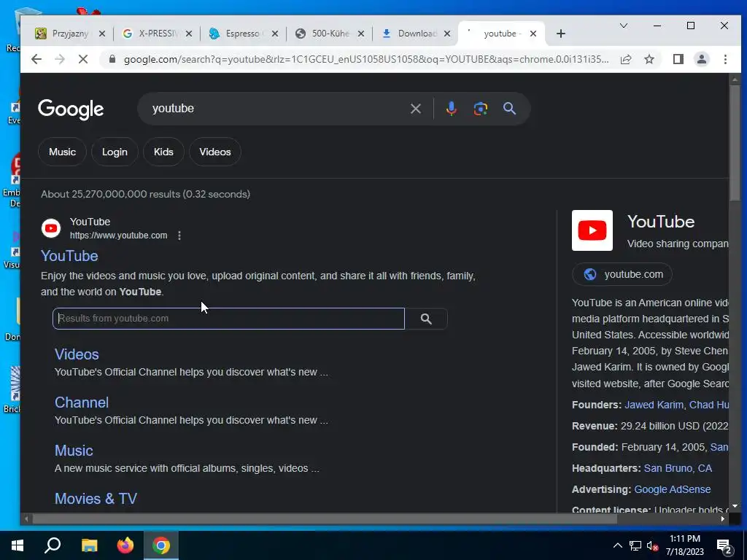Close the active youtube tab

(533, 34)
